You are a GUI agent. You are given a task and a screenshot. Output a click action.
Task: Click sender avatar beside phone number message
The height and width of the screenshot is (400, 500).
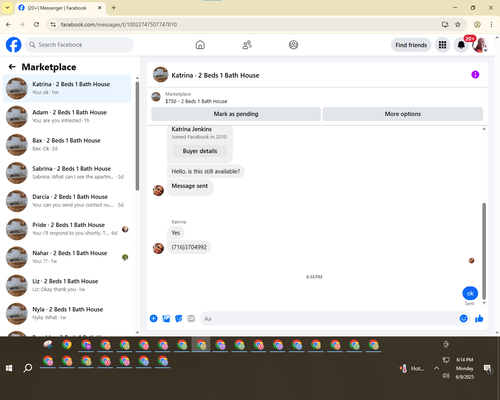pyautogui.click(x=158, y=248)
